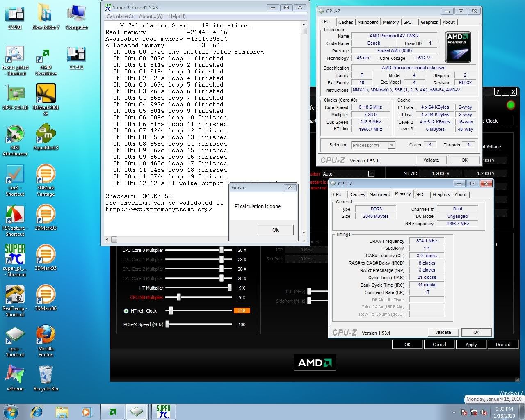Launch the Mozilla Firefox desktop icon
Image resolution: width=525 pixels, height=420 pixels.
click(46, 341)
